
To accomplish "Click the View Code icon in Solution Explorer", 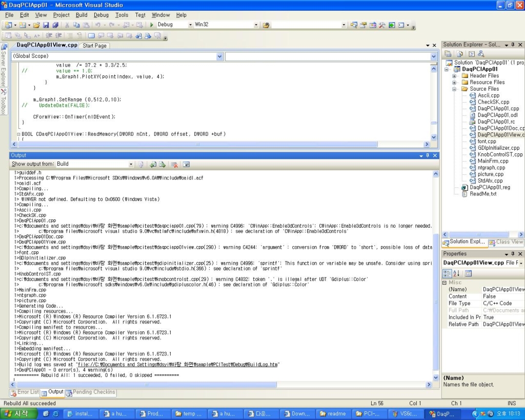I will tap(472, 53).
